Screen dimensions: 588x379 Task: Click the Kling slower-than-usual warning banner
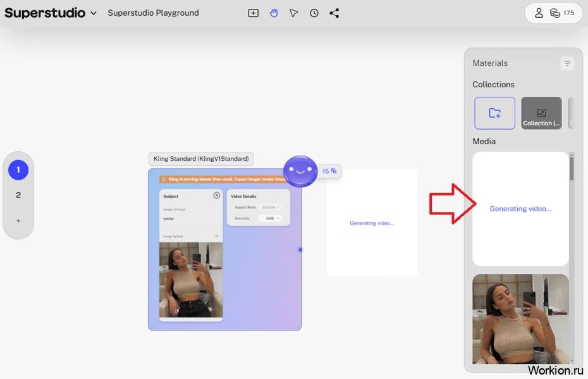(223, 179)
